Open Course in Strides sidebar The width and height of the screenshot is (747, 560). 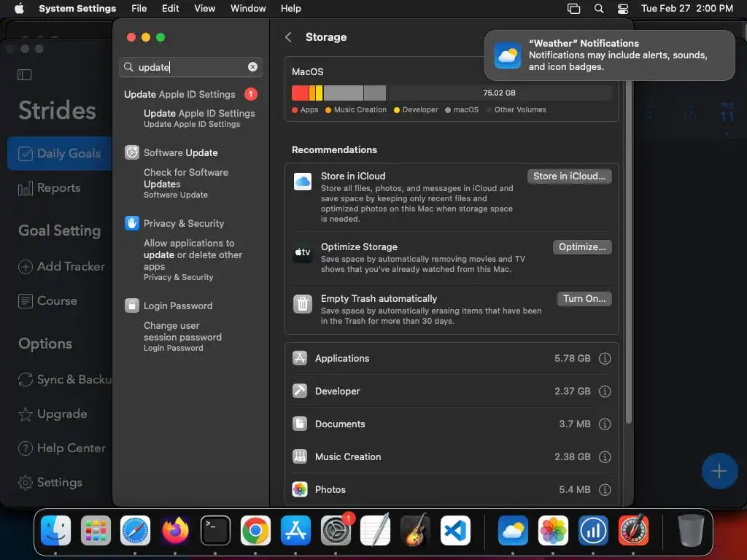point(47,301)
